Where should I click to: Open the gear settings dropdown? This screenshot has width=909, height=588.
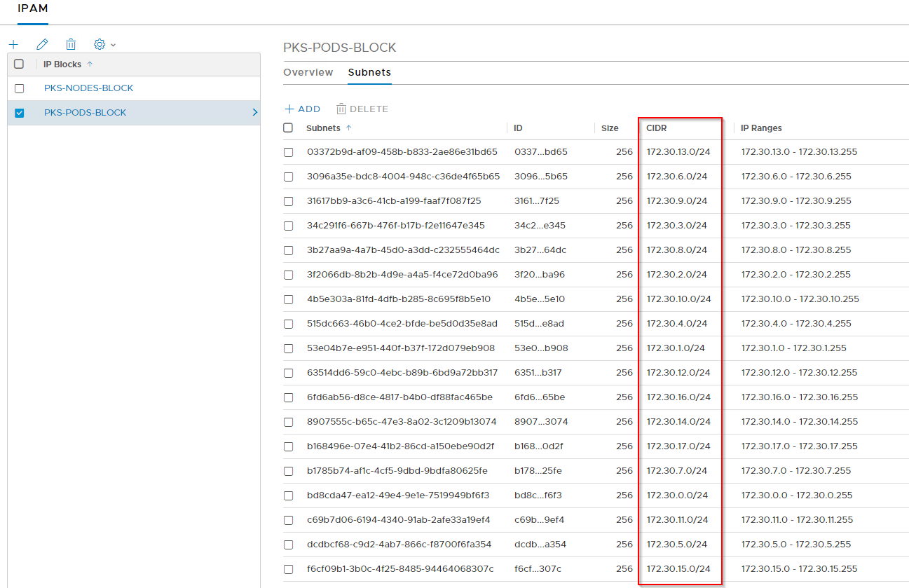pyautogui.click(x=104, y=44)
